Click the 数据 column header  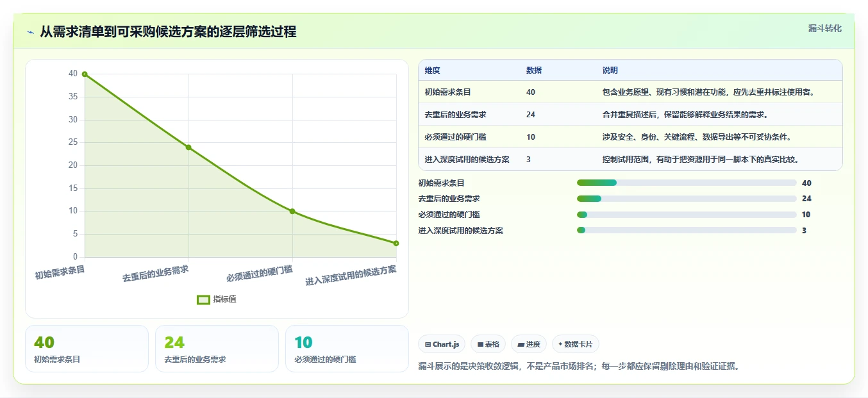pyautogui.click(x=534, y=70)
